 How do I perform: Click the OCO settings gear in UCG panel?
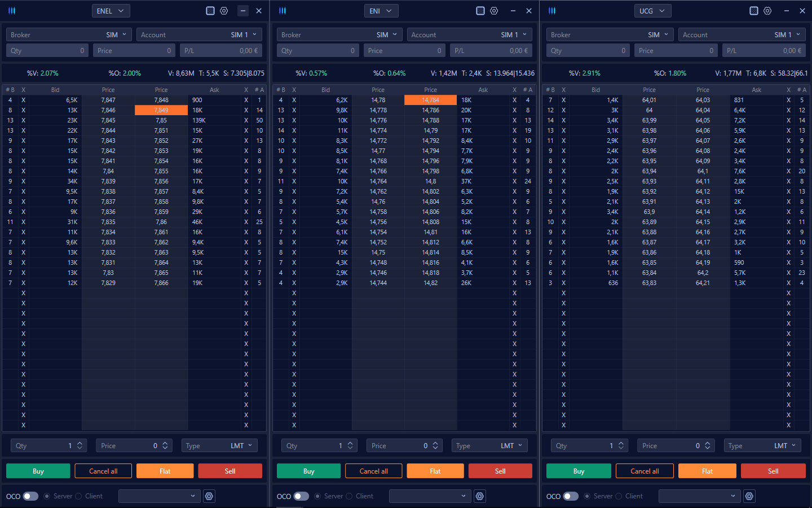(x=749, y=496)
